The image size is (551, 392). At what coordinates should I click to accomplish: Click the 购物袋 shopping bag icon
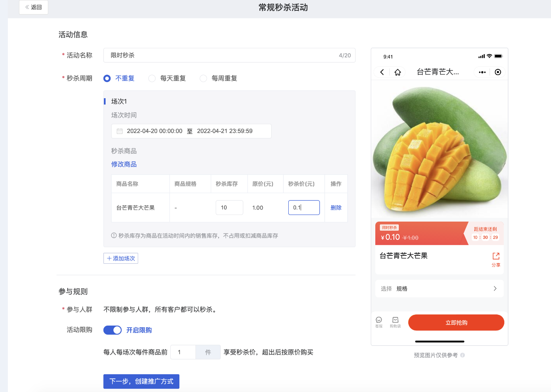coord(395,322)
